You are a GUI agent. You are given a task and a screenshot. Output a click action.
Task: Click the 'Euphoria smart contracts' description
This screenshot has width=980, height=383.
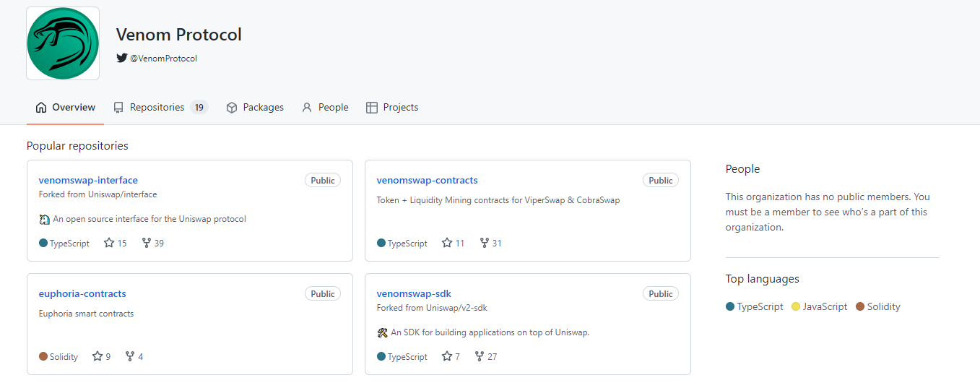(x=86, y=314)
